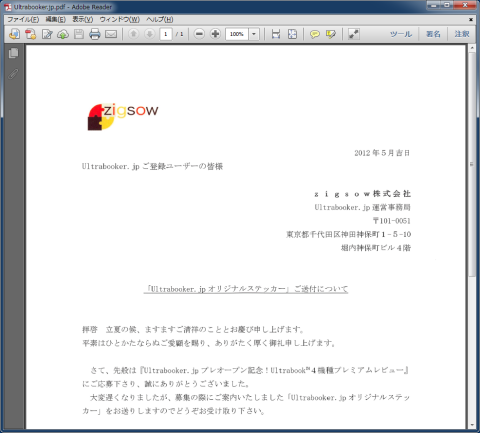Select the highlight text tool
480x433 pixels.
(331, 34)
